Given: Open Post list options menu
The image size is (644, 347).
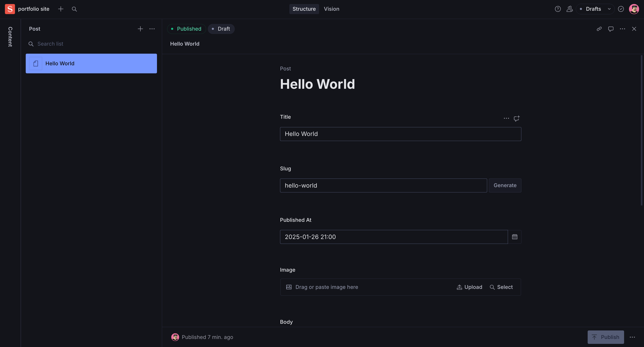Looking at the screenshot, I should (152, 29).
